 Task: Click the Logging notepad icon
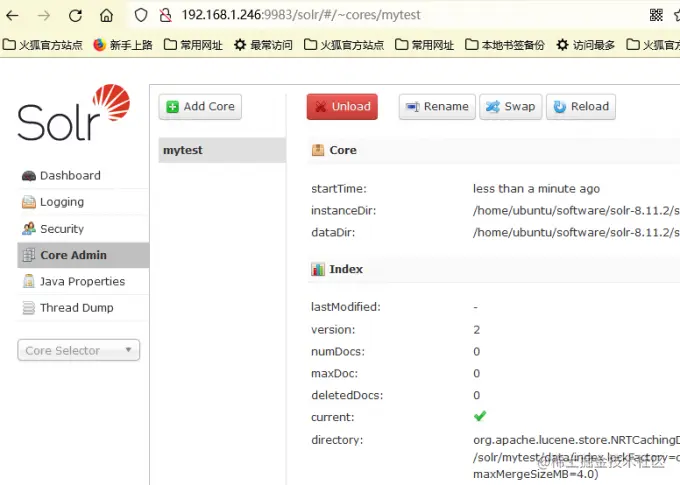pyautogui.click(x=29, y=202)
